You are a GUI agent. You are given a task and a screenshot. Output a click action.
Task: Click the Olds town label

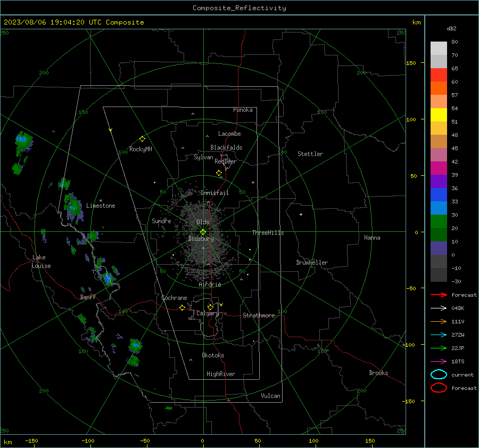point(203,222)
